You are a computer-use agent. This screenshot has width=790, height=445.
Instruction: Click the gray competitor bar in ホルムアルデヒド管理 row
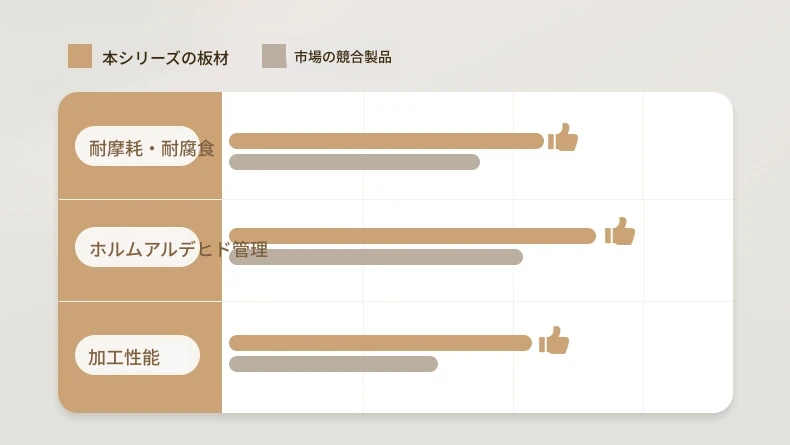[x=376, y=257]
